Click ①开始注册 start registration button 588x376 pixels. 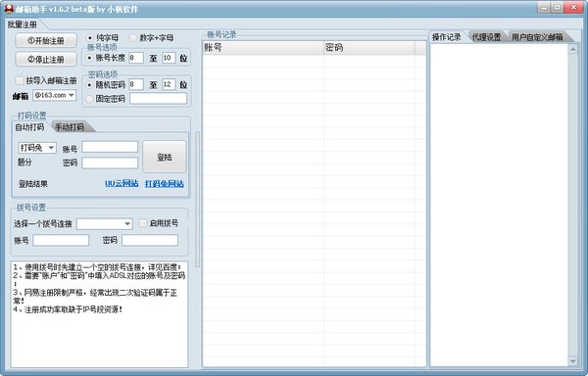(46, 40)
